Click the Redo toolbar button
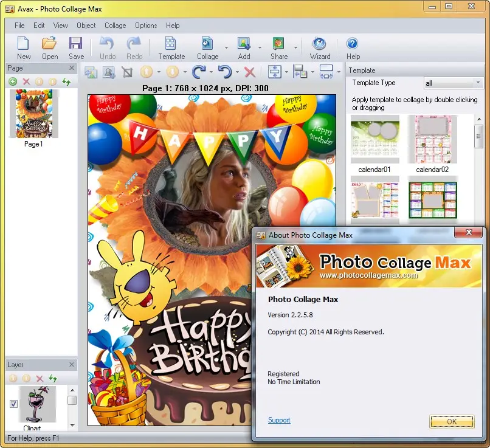The width and height of the screenshot is (490, 448). [x=134, y=48]
